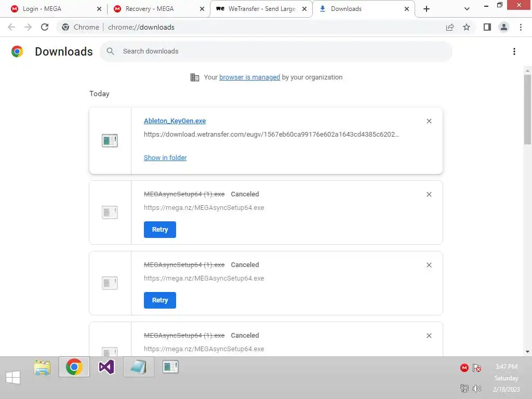Open Chrome's main three-dot menu

521,27
